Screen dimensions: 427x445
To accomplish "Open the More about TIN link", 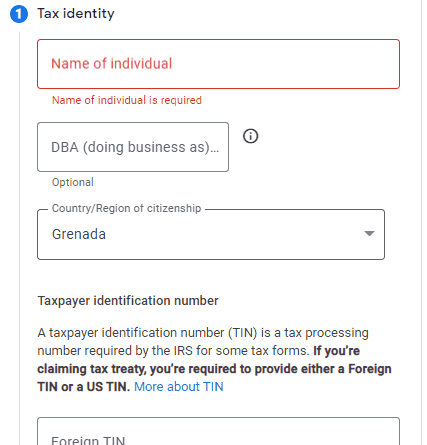I will pos(179,387).
